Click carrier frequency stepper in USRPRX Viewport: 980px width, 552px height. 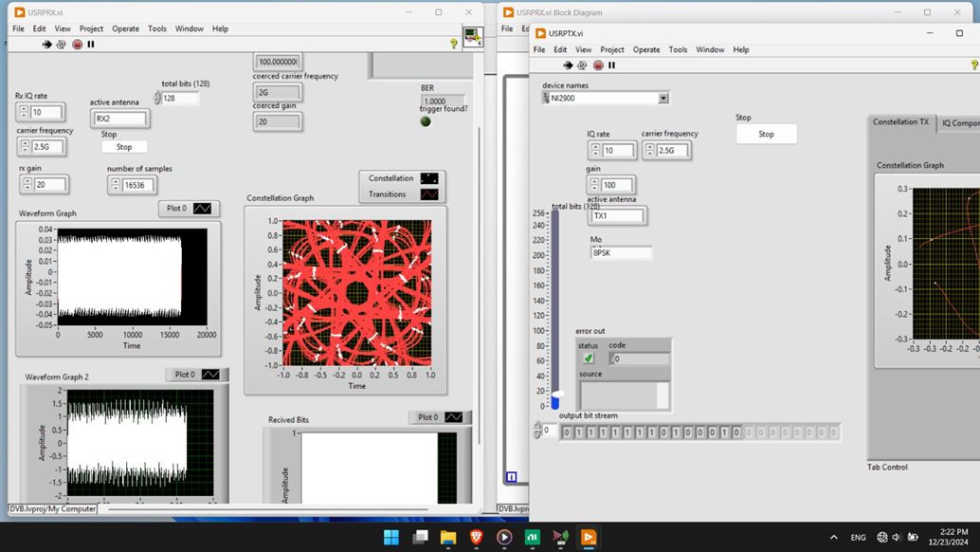[25, 146]
